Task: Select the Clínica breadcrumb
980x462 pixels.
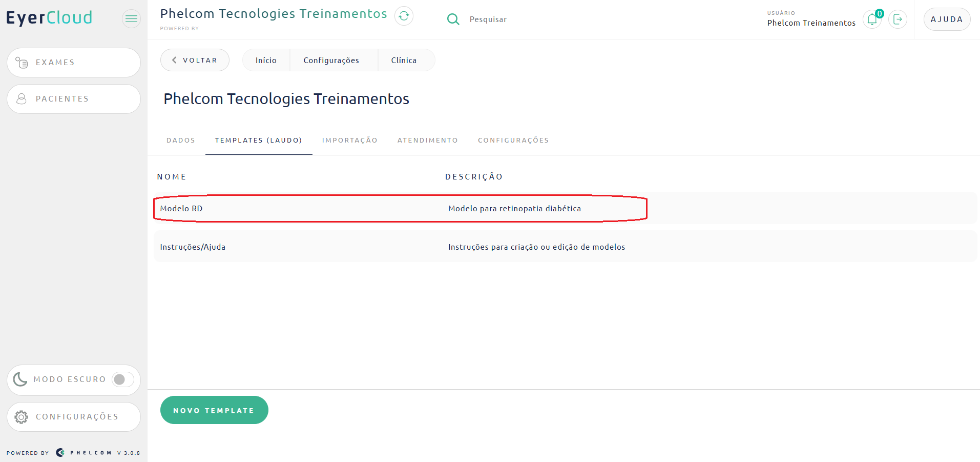Action: point(404,60)
